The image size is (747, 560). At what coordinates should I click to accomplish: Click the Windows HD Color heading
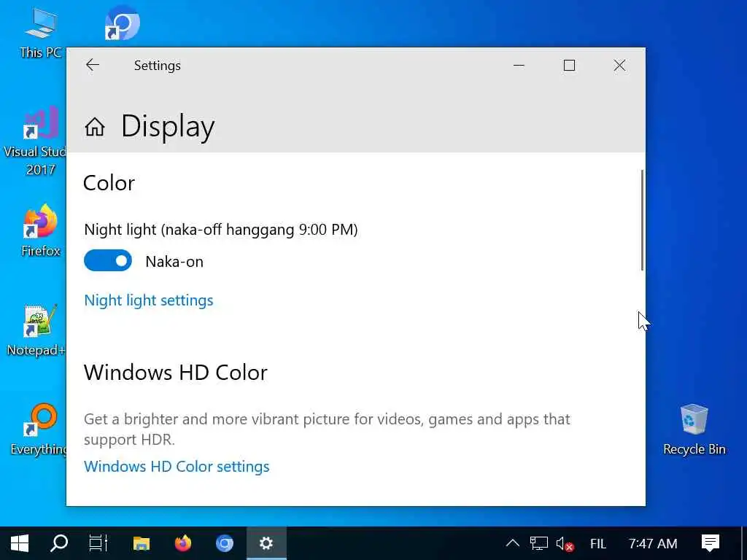[176, 373]
